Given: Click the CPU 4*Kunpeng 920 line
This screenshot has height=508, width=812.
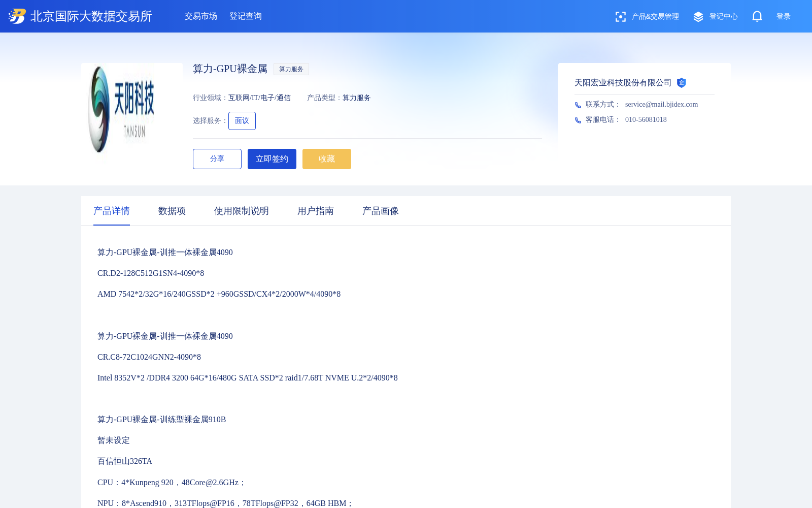Looking at the screenshot, I should pyautogui.click(x=172, y=483).
